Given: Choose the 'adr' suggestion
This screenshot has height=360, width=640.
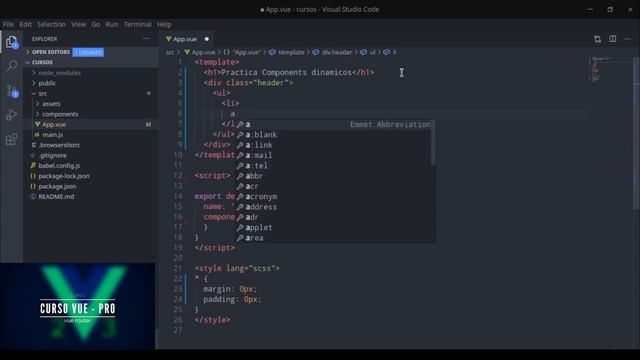Looking at the screenshot, I should click(x=334, y=217).
